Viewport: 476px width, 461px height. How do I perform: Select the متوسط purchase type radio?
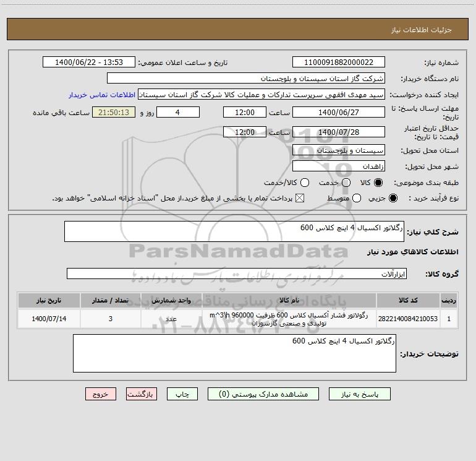(357, 198)
